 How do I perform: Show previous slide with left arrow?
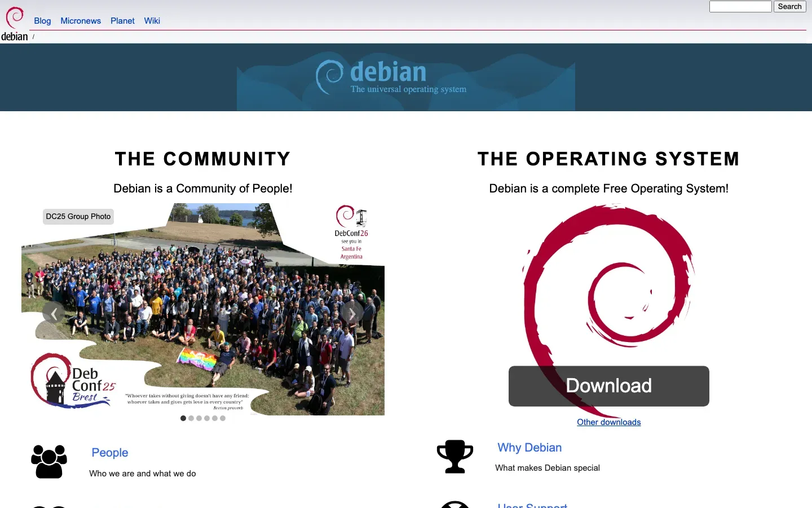(54, 313)
